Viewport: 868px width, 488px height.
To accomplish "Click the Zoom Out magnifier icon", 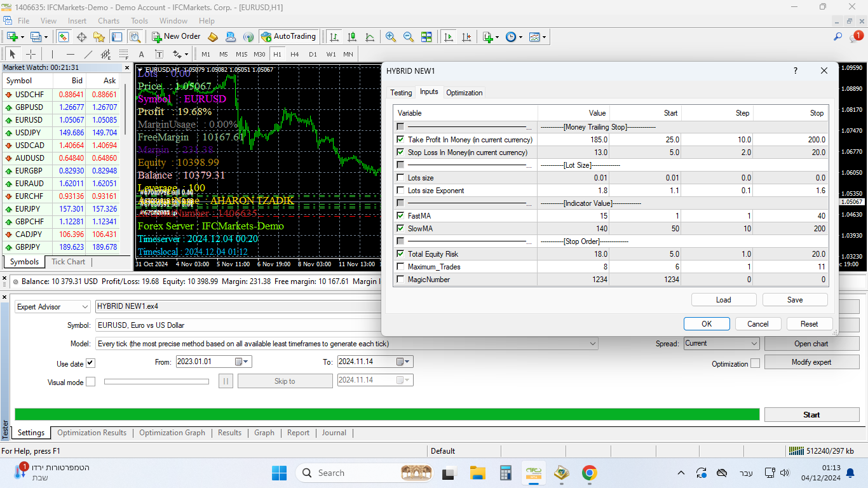I will click(409, 37).
